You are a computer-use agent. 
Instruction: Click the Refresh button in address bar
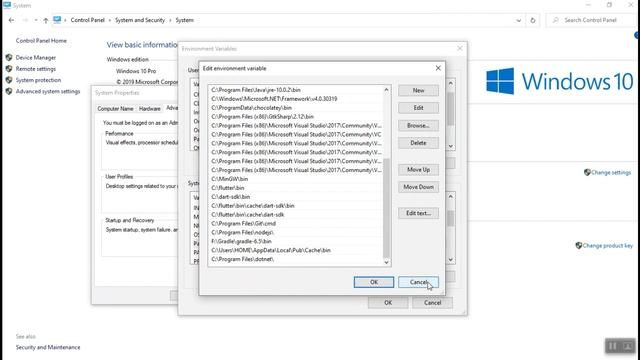[x=533, y=20]
